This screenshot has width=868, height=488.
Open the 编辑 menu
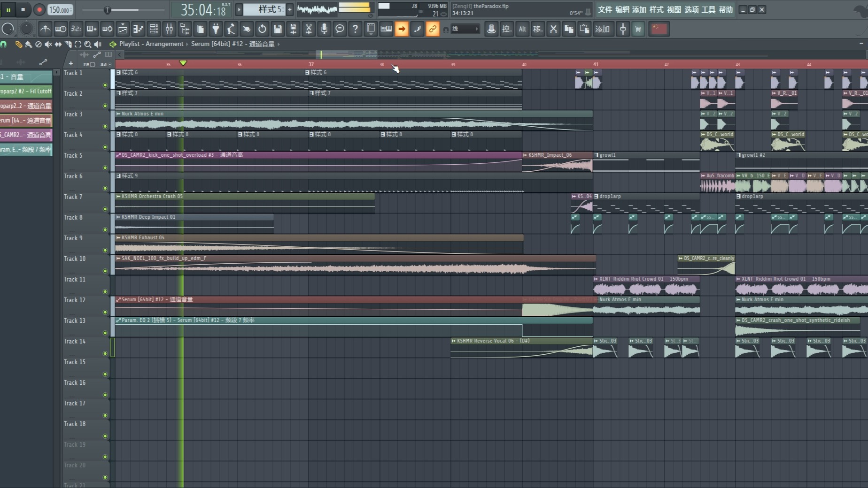pyautogui.click(x=622, y=9)
